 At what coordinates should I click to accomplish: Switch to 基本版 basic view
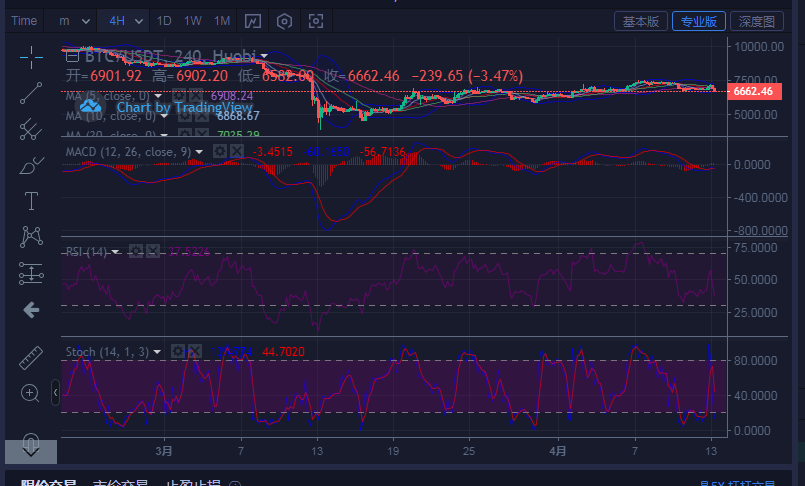(641, 21)
